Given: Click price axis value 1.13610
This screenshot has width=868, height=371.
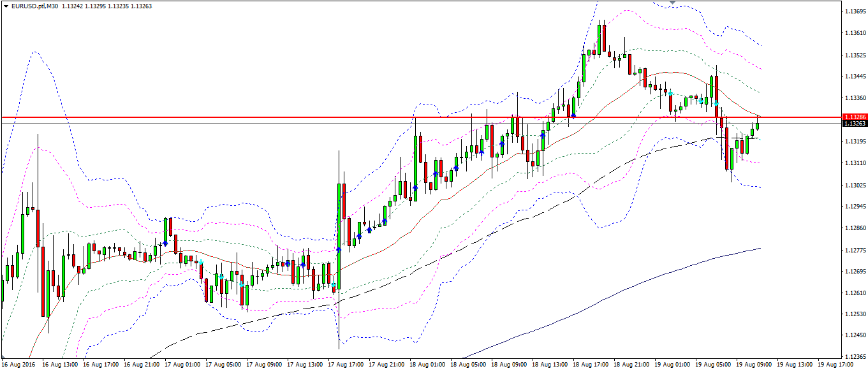Looking at the screenshot, I should click(x=855, y=33).
